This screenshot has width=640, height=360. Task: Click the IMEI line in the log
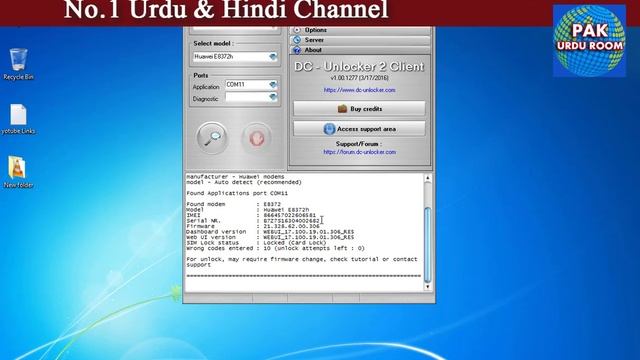pyautogui.click(x=251, y=215)
